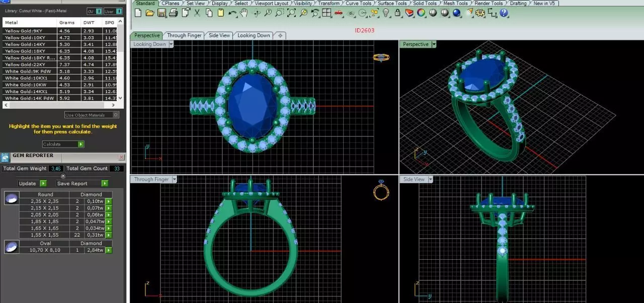
Task: Click green arrow for Oval 10,70 X 8,10 row
Action: 108,250
